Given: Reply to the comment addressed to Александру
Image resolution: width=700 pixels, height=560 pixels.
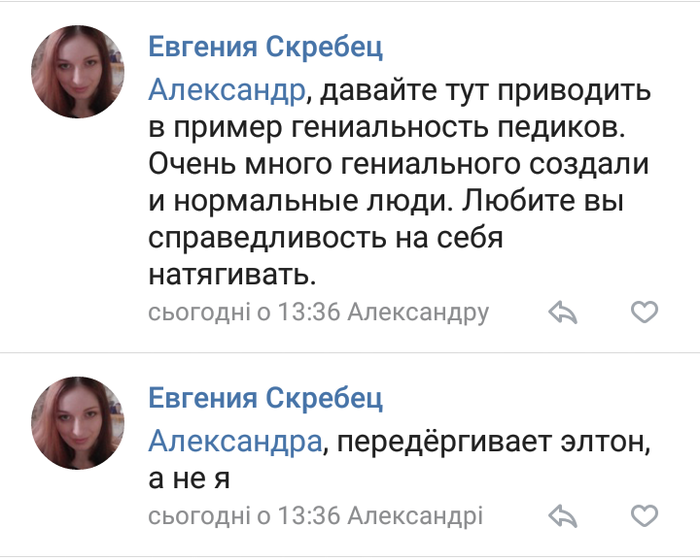Looking at the screenshot, I should (565, 313).
